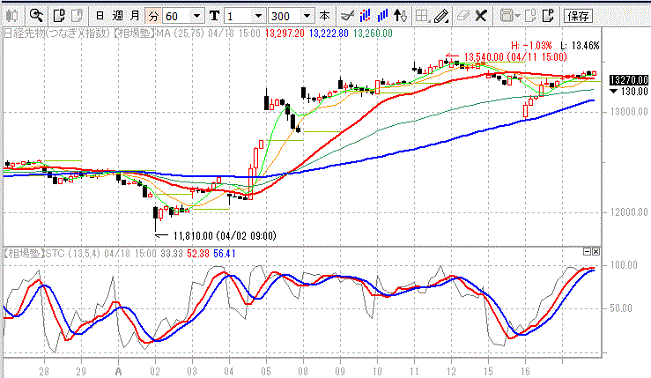651x378 pixels.
Task: Click the blue bar chart icon
Action: (382, 16)
